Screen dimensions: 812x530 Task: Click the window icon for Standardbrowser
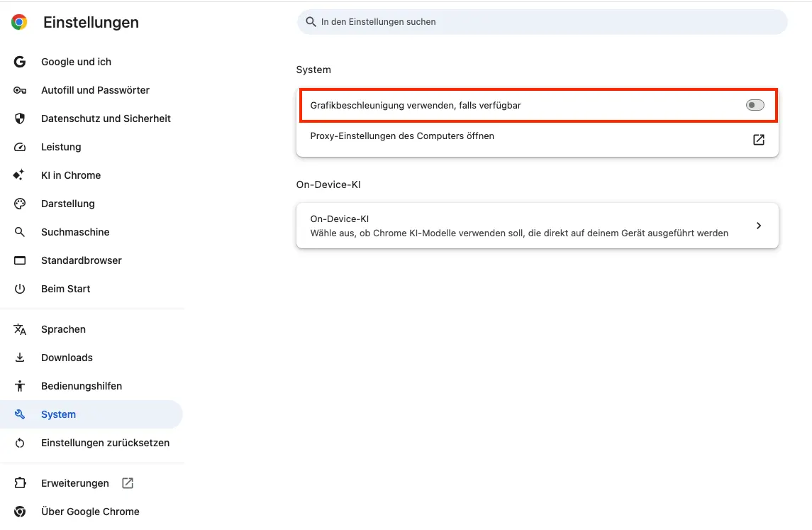(20, 260)
